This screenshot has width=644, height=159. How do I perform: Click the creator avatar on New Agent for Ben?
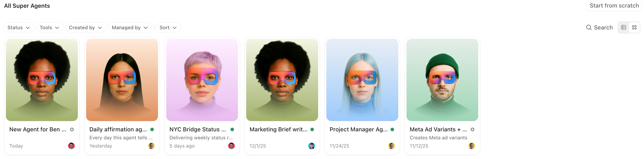[x=72, y=146]
